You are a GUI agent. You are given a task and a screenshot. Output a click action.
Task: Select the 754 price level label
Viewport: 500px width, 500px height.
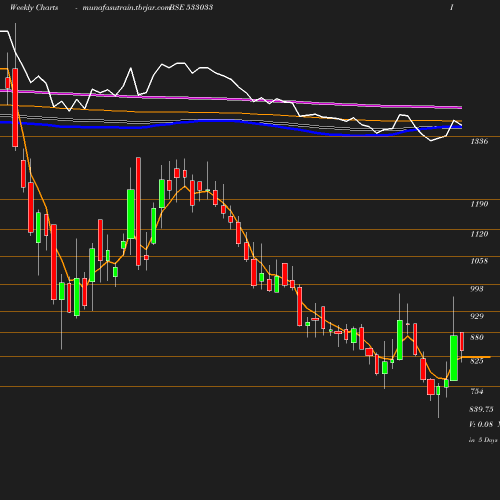click(477, 391)
